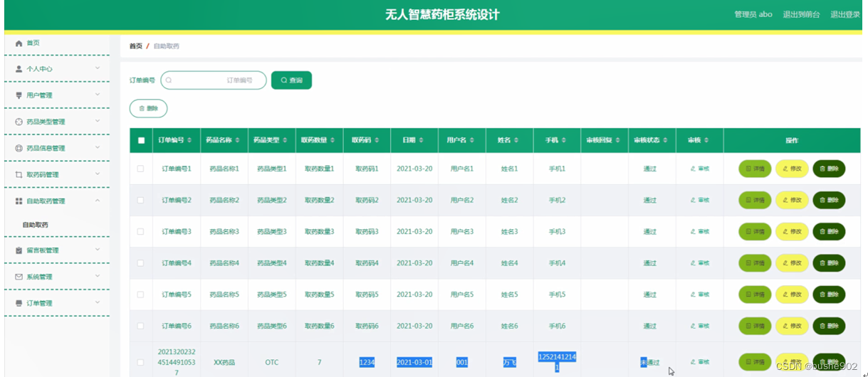Click dark 删除 button in 订单编号3 row

(829, 231)
